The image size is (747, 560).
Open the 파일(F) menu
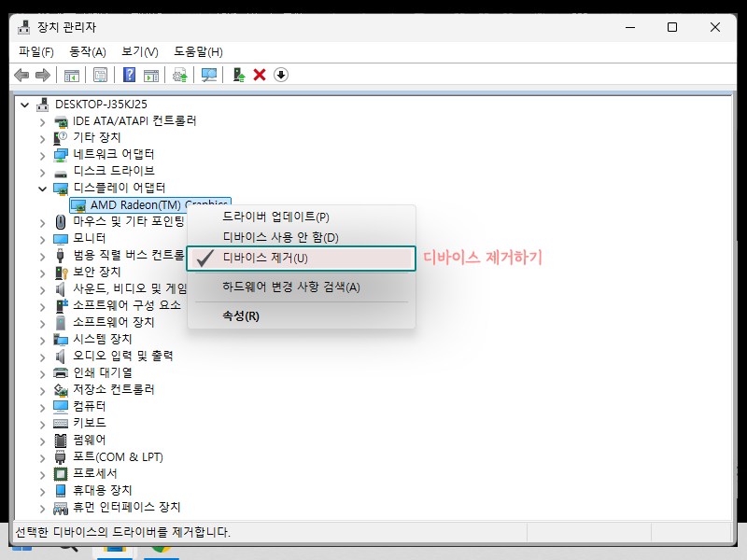pos(35,51)
